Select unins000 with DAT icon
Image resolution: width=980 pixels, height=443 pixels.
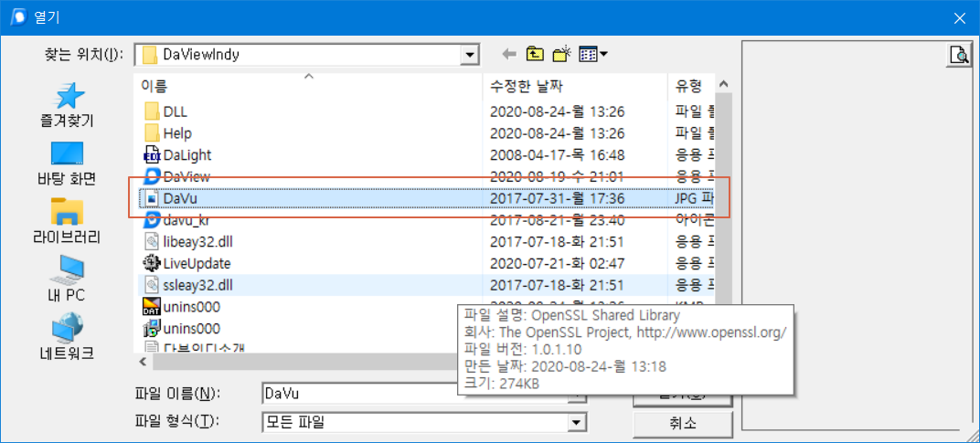tap(182, 307)
